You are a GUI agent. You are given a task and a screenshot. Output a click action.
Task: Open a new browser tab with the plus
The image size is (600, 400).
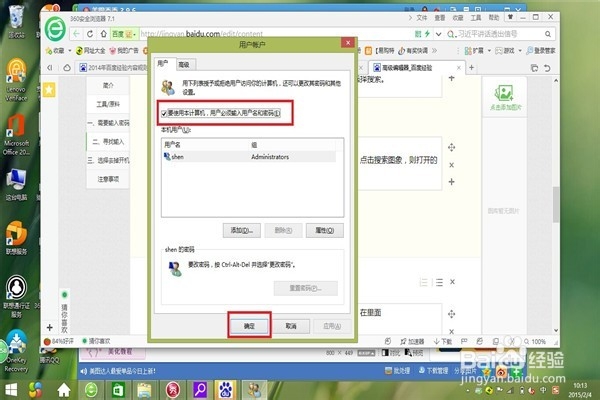(471, 68)
